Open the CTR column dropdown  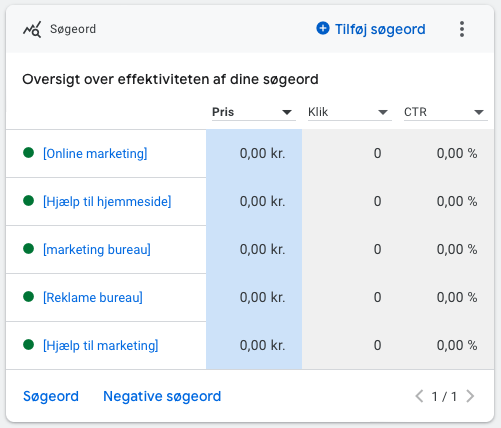click(446, 112)
